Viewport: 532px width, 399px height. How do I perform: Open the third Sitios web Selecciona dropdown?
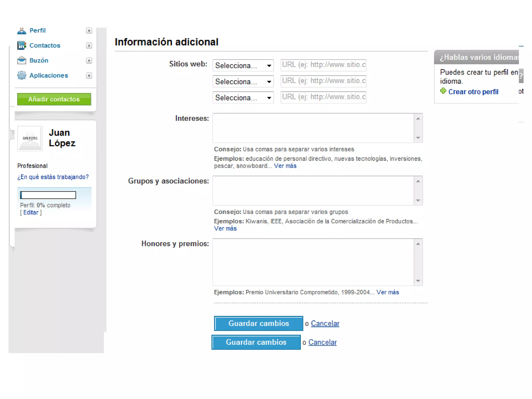tap(243, 98)
